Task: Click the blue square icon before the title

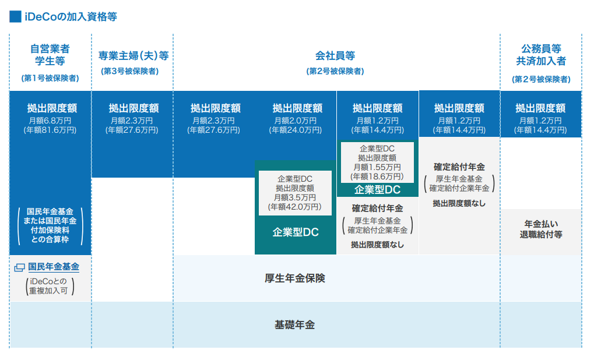Action: click(x=15, y=16)
